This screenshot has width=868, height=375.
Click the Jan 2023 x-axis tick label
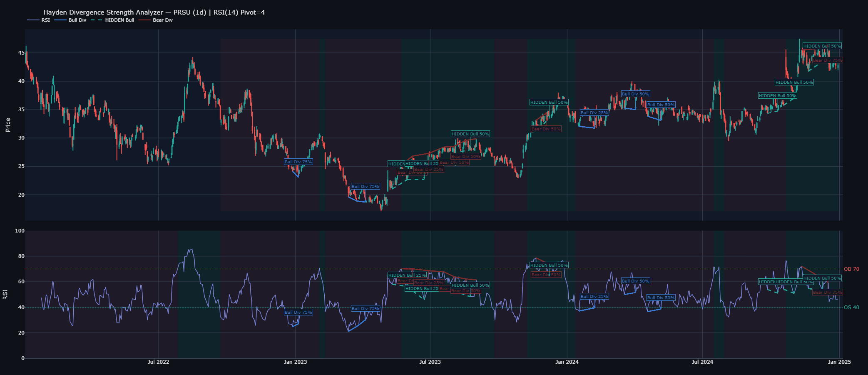295,362
